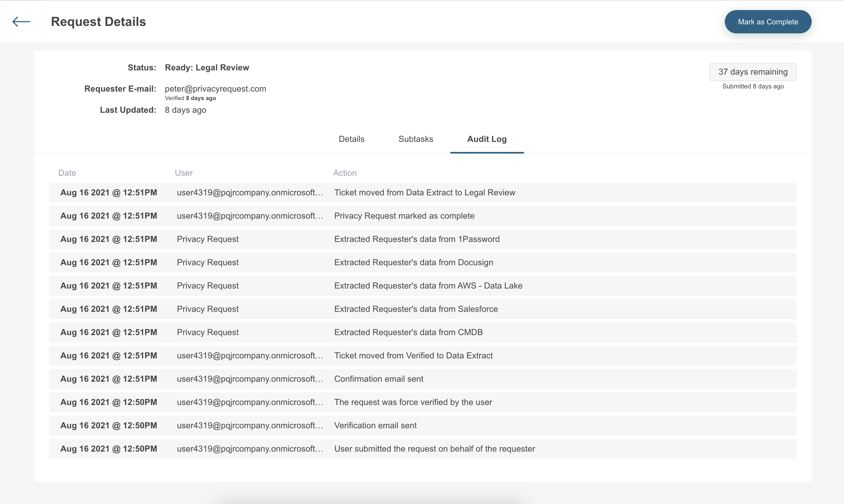844x504 pixels.
Task: Select the Audit Log tab
Action: point(487,139)
